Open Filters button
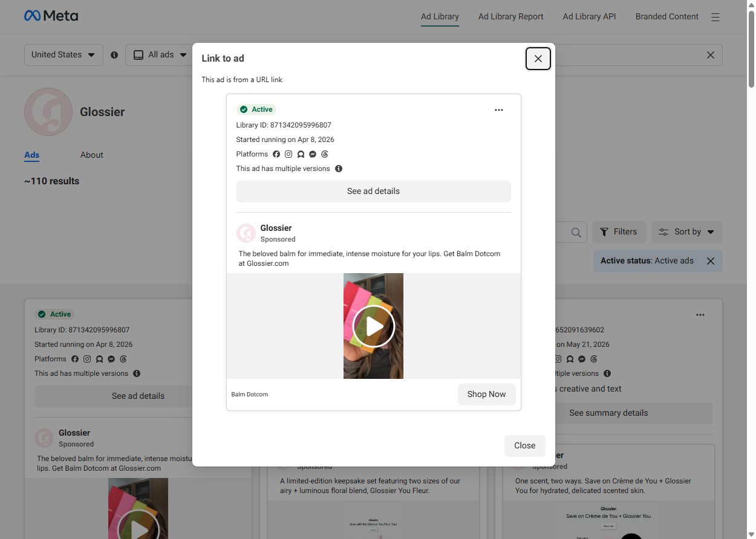This screenshot has width=756, height=539. click(x=619, y=232)
